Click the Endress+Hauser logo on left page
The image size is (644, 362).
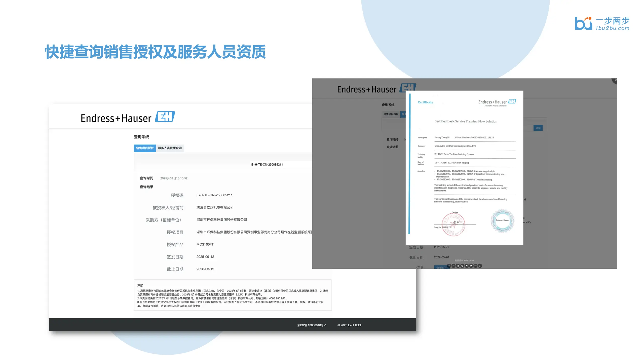[128, 117]
